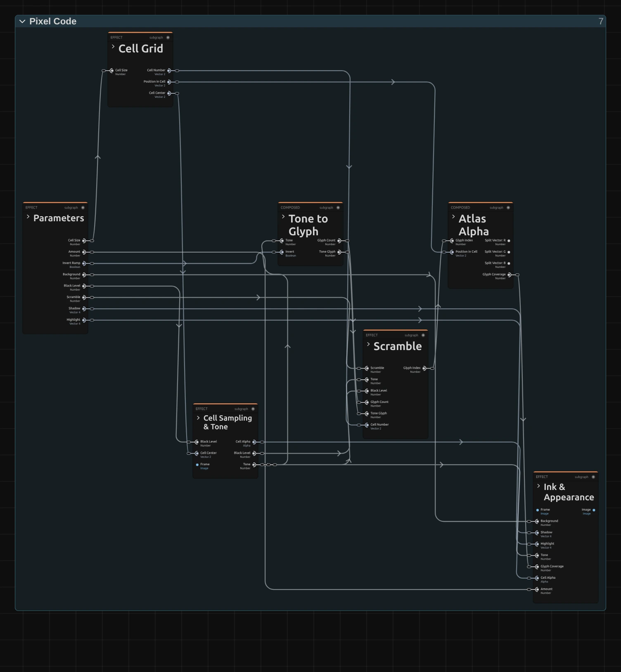Click Parameters' Background output port
Image resolution: width=621 pixels, height=672 pixels.
click(x=84, y=275)
